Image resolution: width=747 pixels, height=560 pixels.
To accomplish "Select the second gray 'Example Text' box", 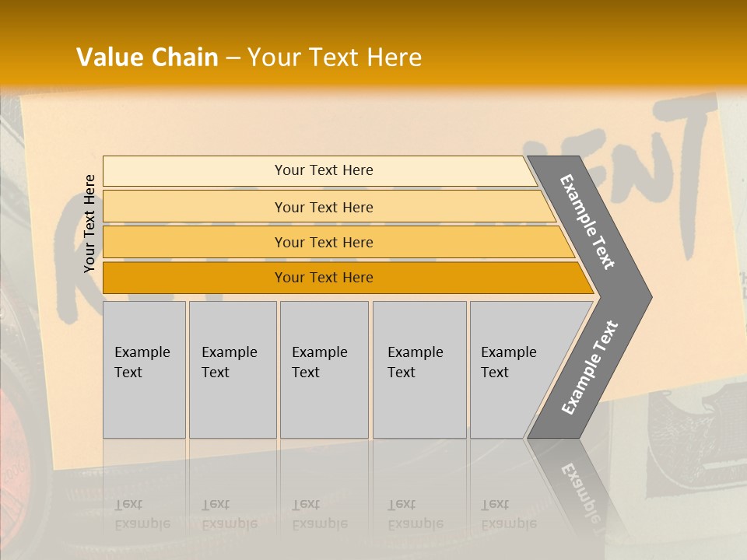I will click(x=232, y=369).
